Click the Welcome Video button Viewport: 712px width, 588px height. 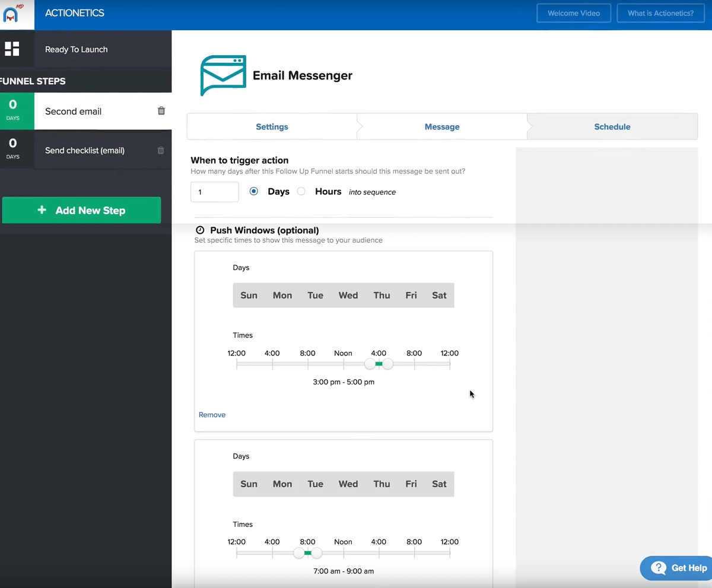(x=574, y=13)
